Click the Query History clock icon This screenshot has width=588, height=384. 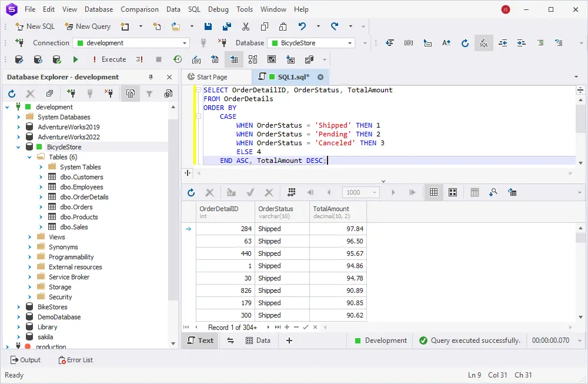coord(178,59)
